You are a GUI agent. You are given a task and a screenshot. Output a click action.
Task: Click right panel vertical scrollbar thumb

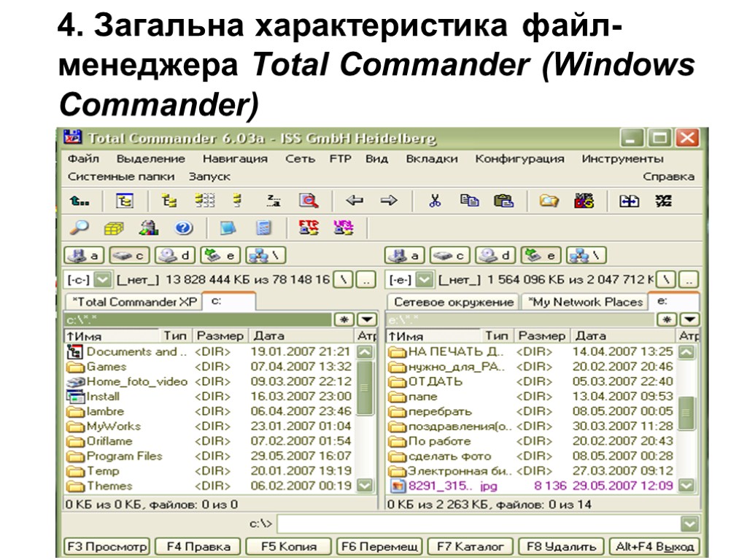[686, 413]
